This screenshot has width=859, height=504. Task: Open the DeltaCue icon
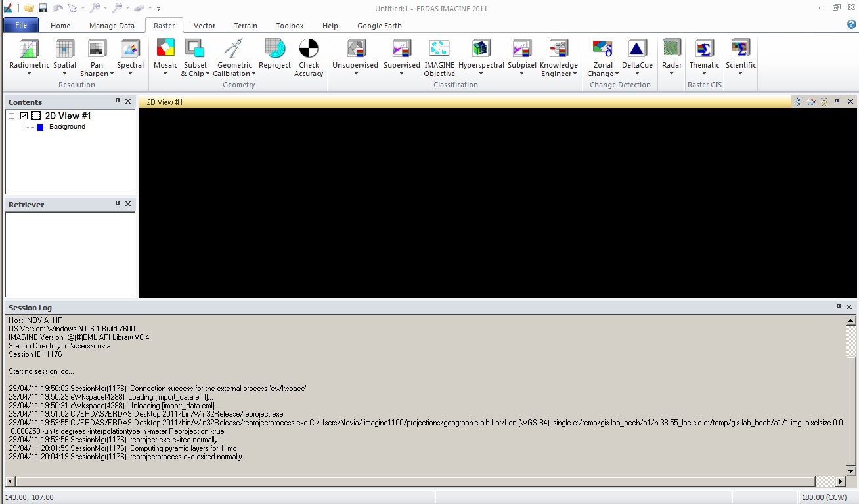637,49
